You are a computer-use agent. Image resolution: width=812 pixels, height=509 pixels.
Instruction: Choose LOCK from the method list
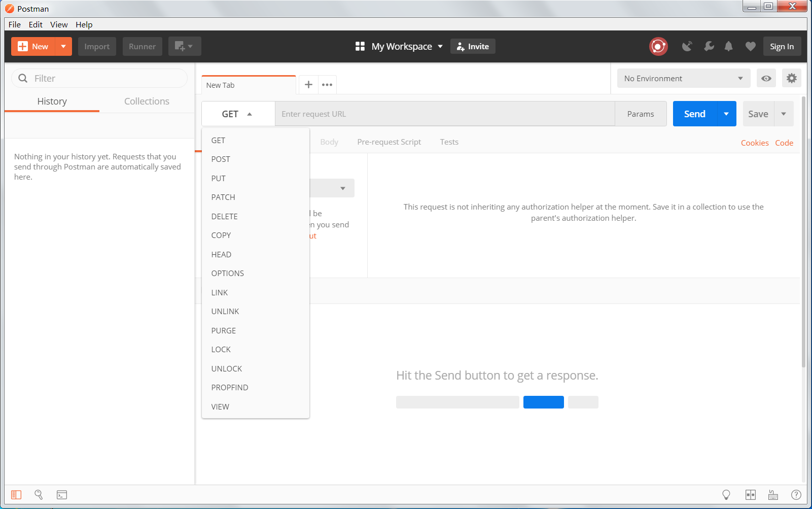pyautogui.click(x=256, y=349)
